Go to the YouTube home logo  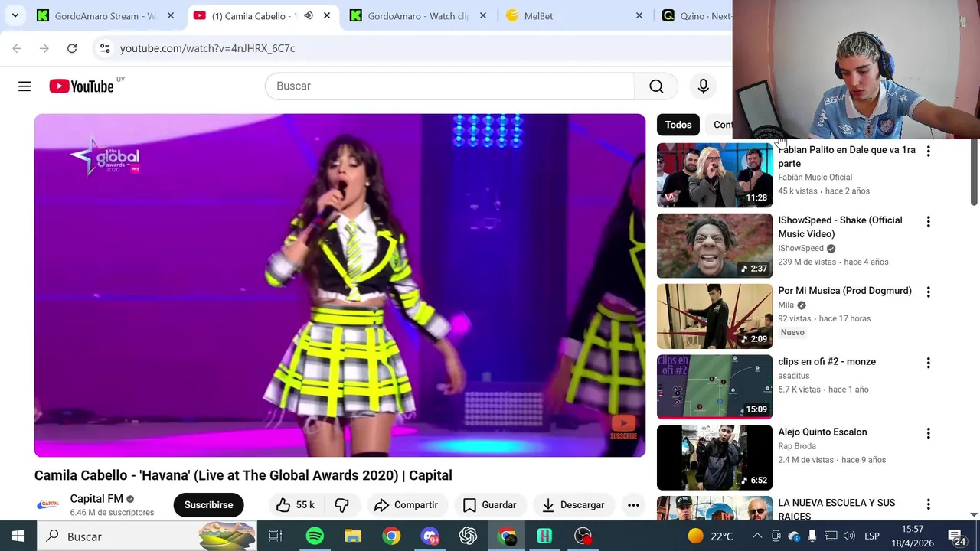point(81,86)
